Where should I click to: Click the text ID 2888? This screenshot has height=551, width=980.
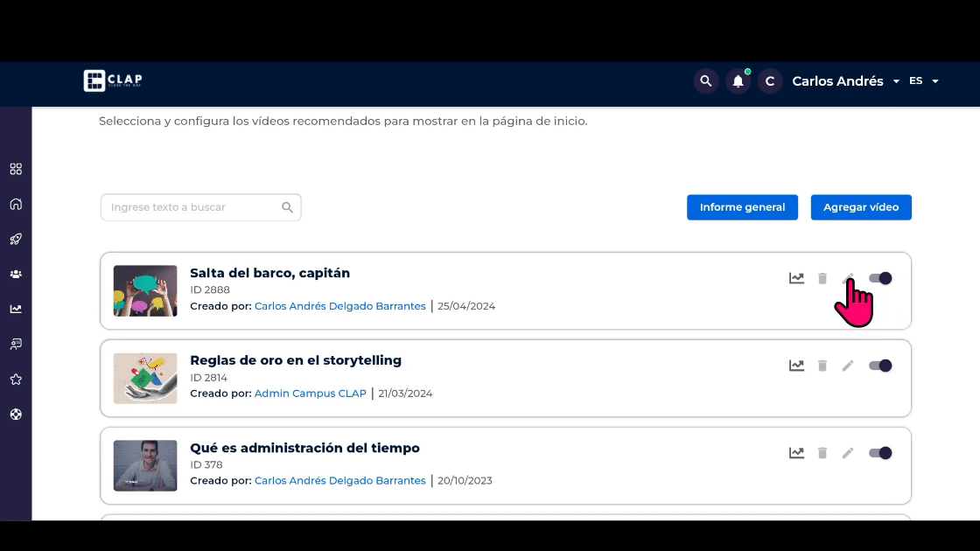tap(210, 289)
